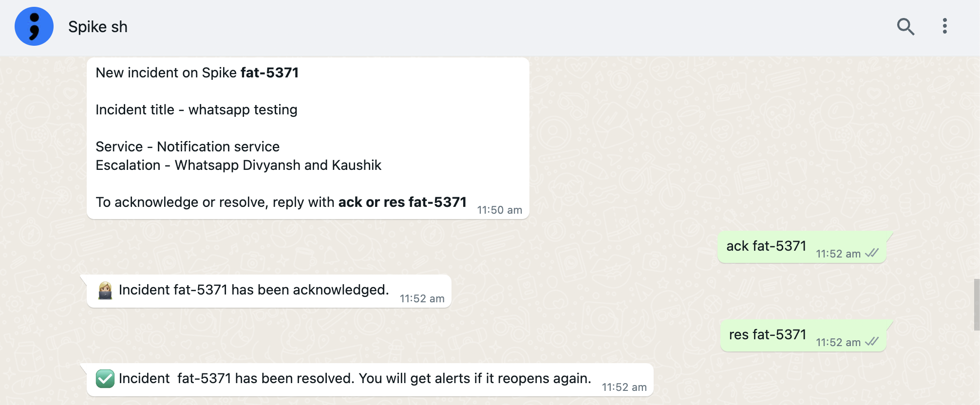Image resolution: width=980 pixels, height=405 pixels.
Task: Click the green checkmark resolved emoji
Action: tap(105, 378)
